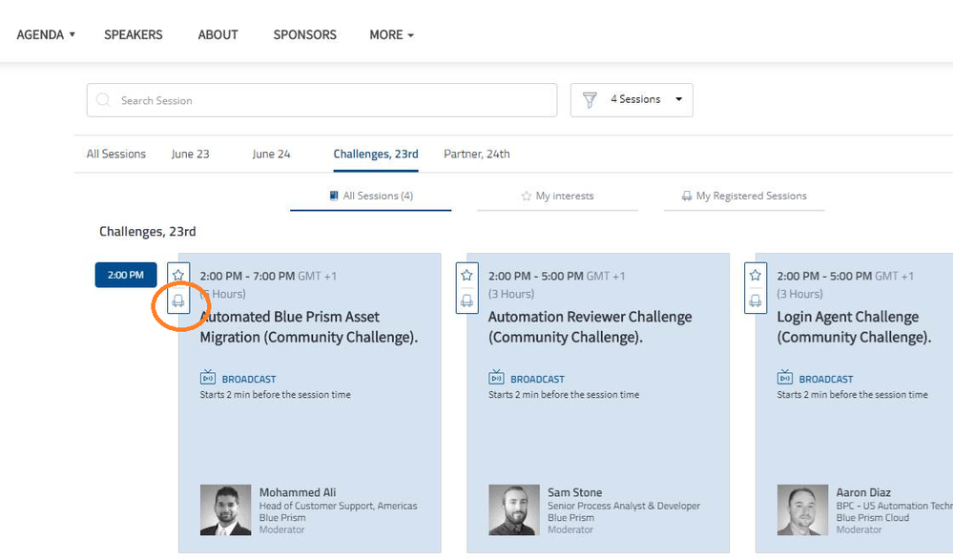Click broadcast icon on Automated Blue Prism session

tap(208, 378)
